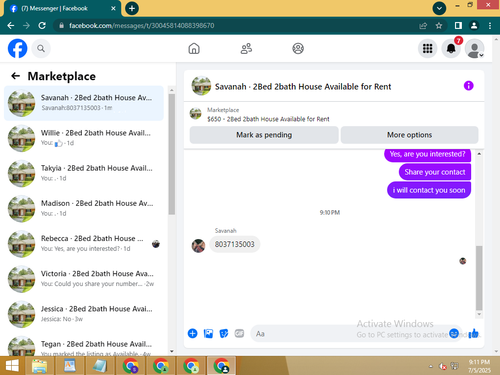Click the Facebook logo icon

coord(17,49)
